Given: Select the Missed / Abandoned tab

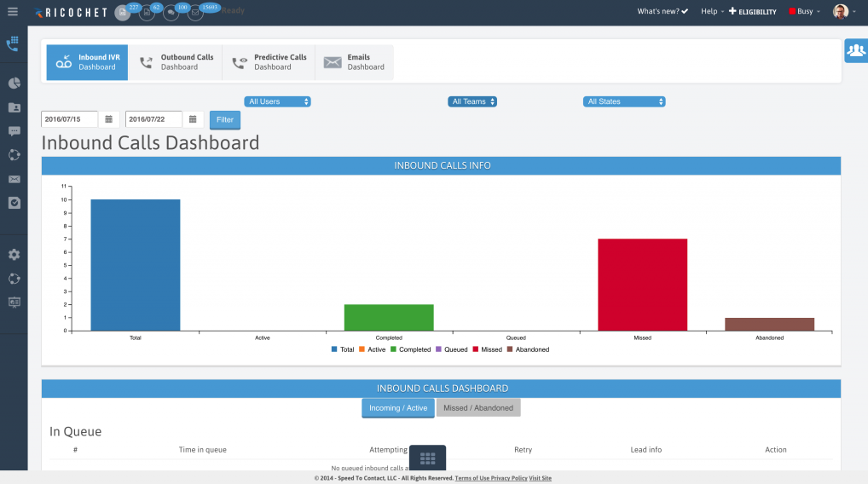Looking at the screenshot, I should coord(478,408).
